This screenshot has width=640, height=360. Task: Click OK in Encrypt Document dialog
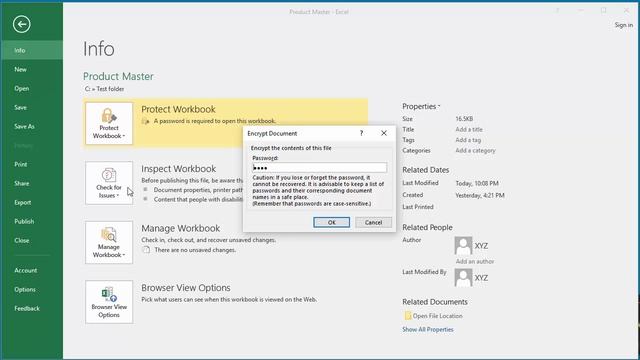coord(331,222)
